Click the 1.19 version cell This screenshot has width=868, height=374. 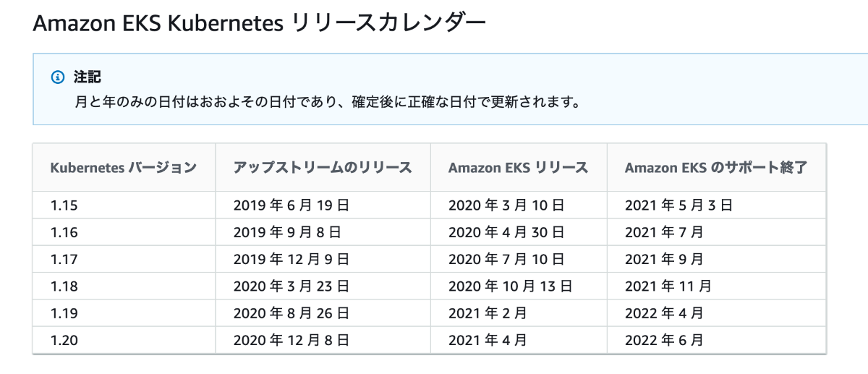(64, 313)
